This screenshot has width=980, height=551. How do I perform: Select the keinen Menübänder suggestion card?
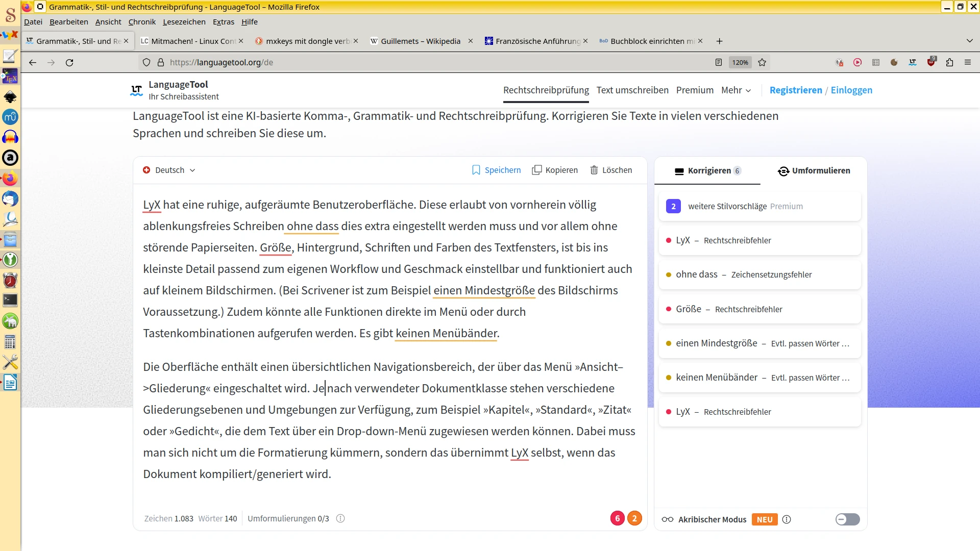(759, 378)
